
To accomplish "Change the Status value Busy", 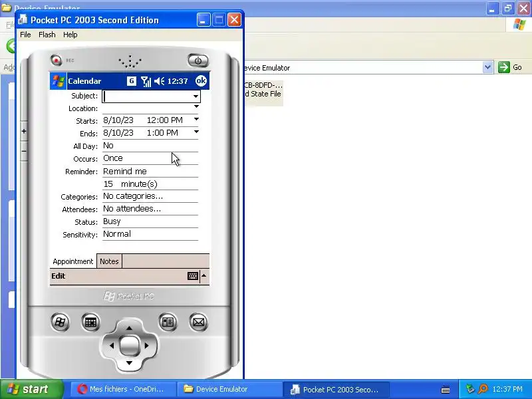I will pos(150,221).
